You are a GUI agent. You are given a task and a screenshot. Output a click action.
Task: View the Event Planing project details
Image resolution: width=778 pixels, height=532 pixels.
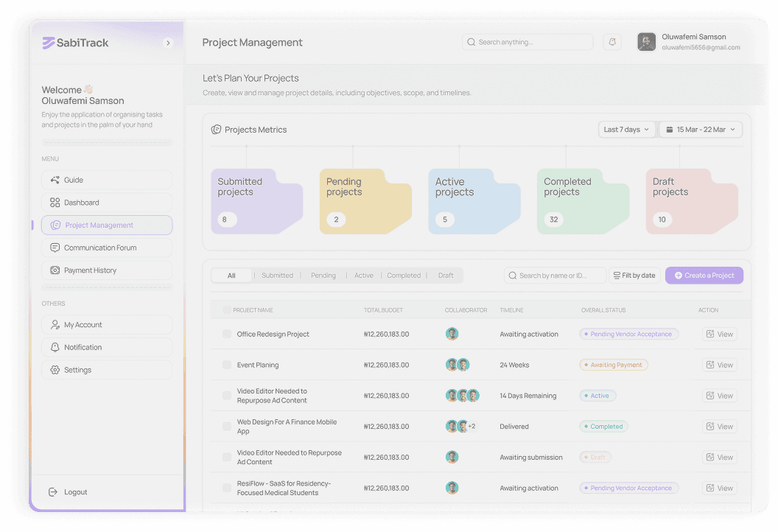(x=719, y=364)
